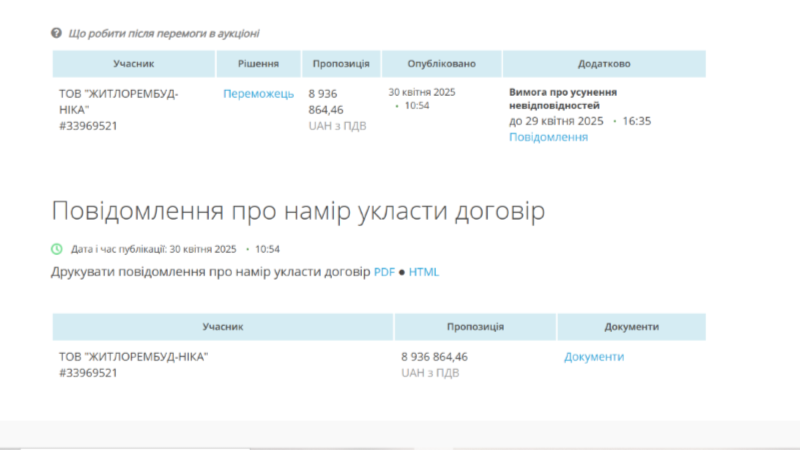800x450 pixels.
Task: Select the Рішення column header
Action: 258,64
